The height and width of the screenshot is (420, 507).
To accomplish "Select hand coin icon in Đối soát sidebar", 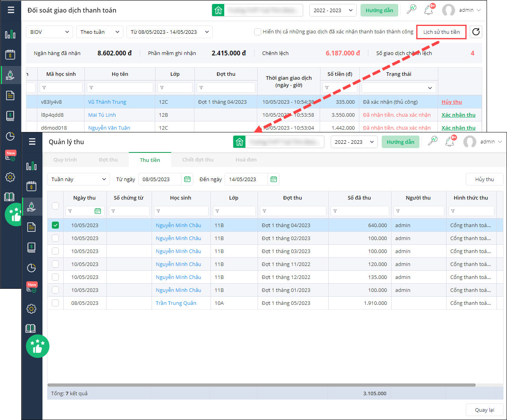I will pos(10,75).
